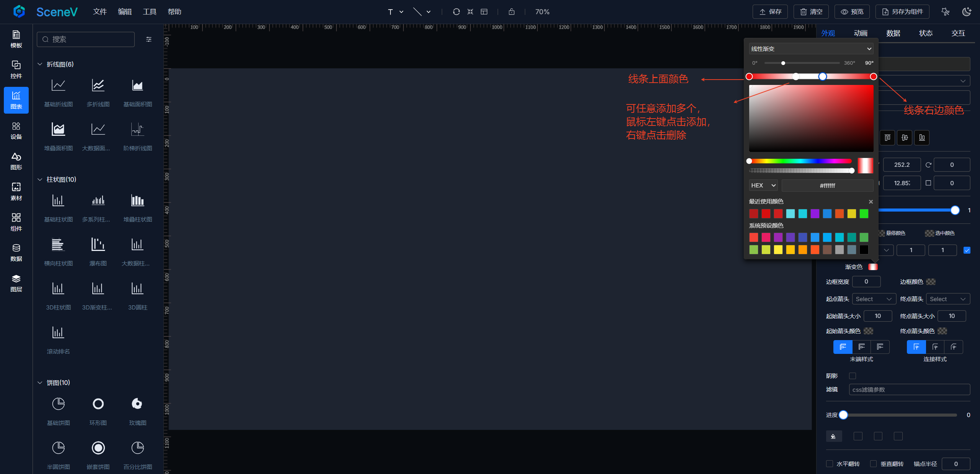The height and width of the screenshot is (474, 980).
Task: Select the 基础折线图 chart icon
Action: coord(58,85)
